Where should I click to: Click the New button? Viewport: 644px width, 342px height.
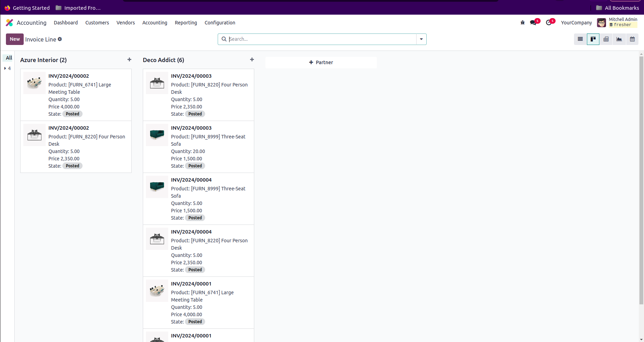tap(15, 39)
